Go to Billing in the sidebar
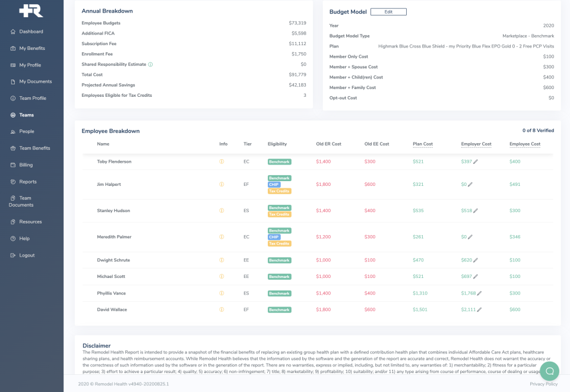 (26, 165)
